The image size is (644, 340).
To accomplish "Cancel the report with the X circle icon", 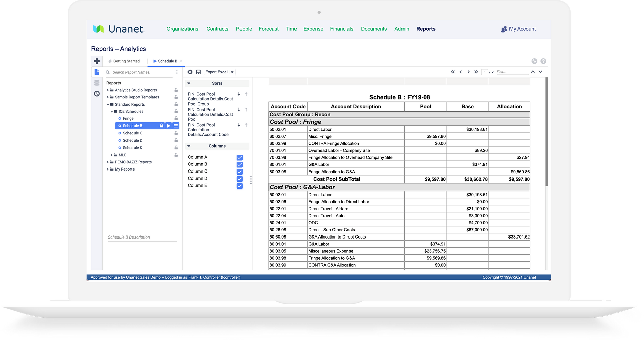I will point(190,72).
